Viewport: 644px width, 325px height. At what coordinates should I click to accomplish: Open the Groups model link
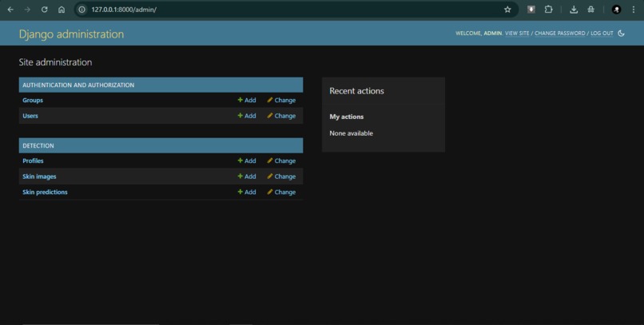coord(33,100)
